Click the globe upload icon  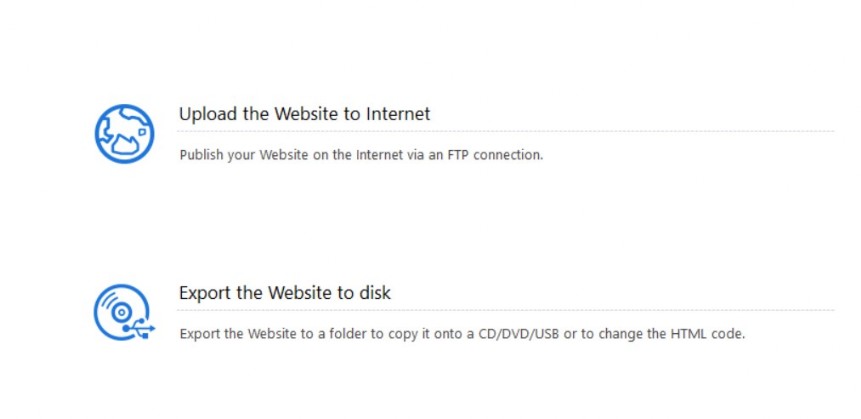tap(124, 133)
